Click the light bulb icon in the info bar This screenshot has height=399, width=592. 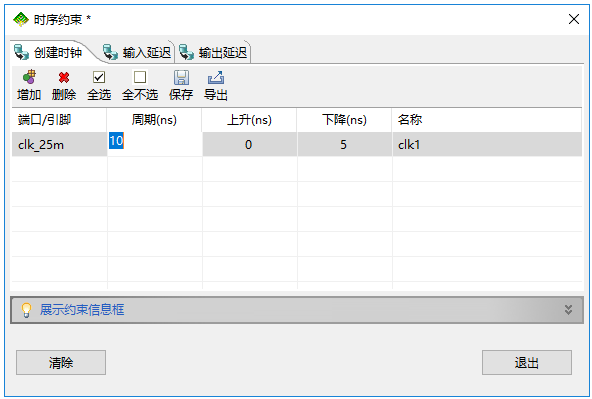pyautogui.click(x=26, y=310)
